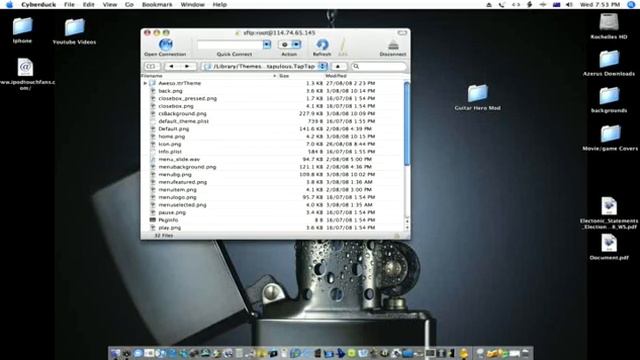640x360 pixels.
Task: Click the back navigation arrow
Action: tap(171, 66)
